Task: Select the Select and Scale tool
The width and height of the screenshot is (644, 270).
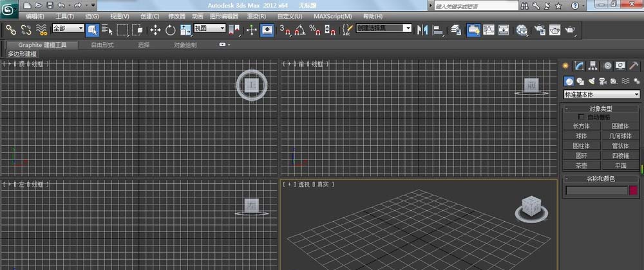Action: [185, 30]
